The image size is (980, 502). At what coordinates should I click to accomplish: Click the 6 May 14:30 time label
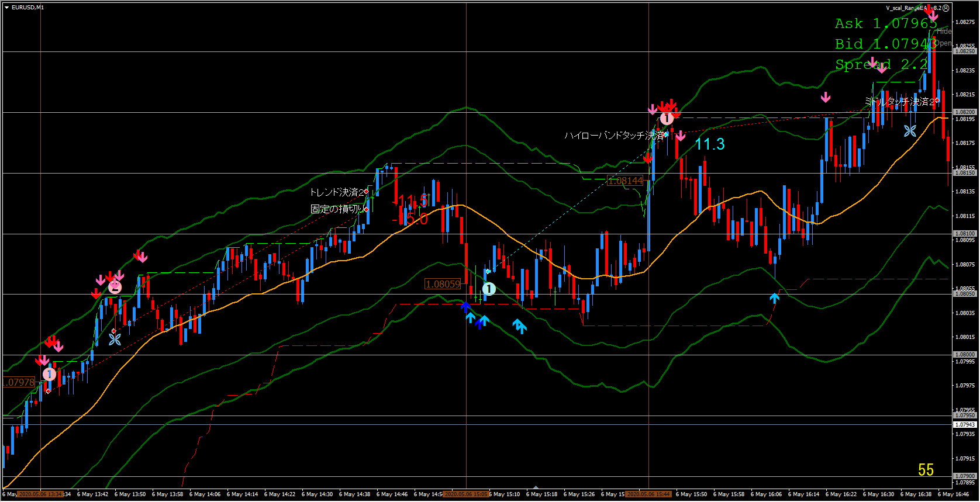(x=317, y=494)
